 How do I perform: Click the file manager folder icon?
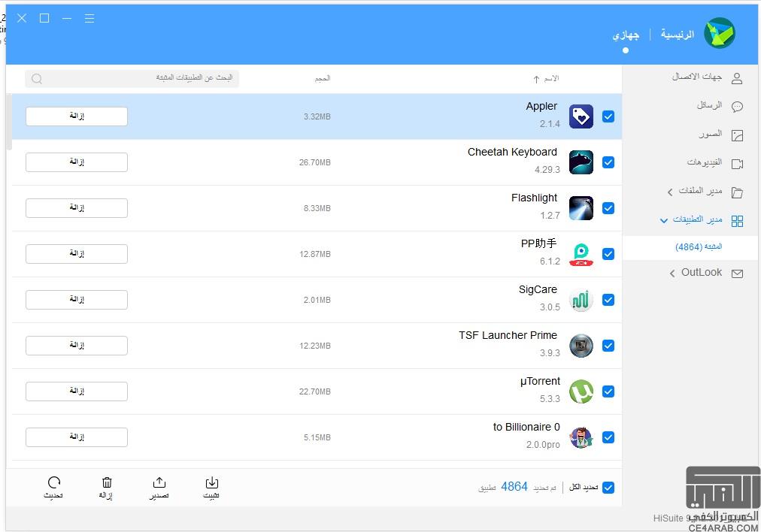[737, 192]
